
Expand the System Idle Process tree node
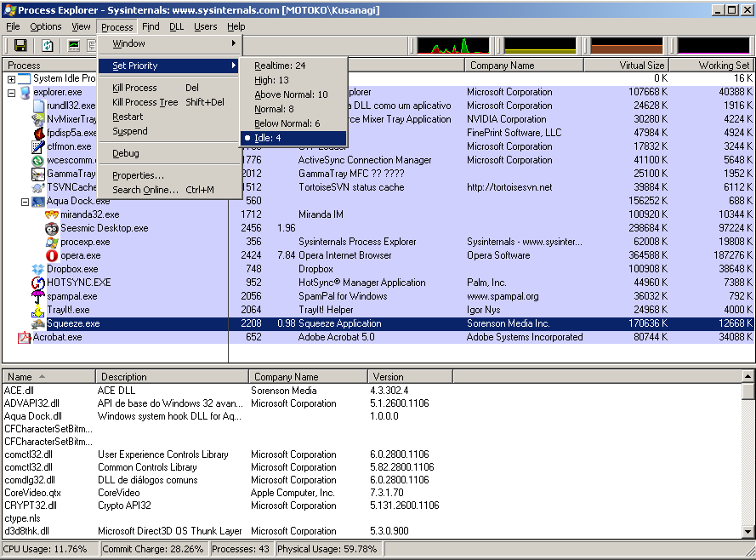point(12,79)
